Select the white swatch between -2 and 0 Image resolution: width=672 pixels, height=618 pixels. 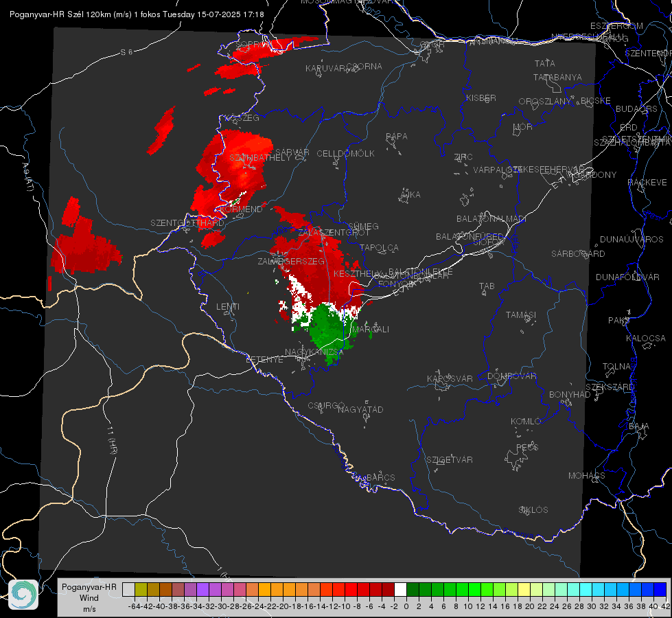400,589
